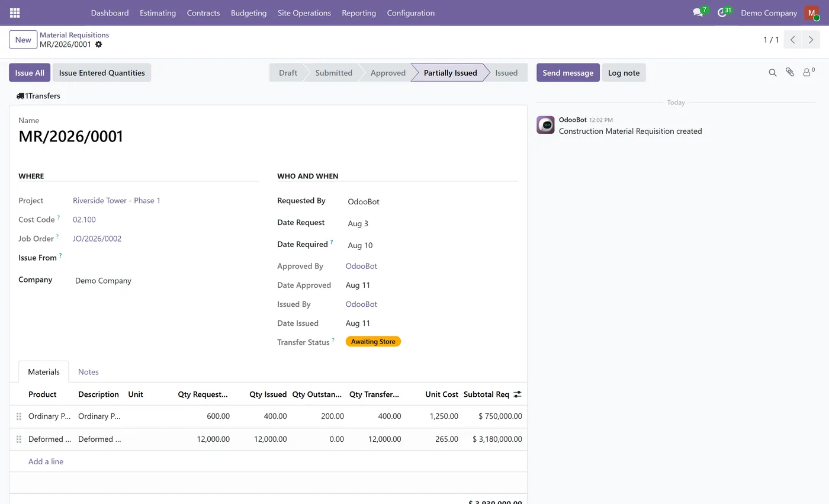Screen dimensions: 829x504
Task: Follow the Material Requisitions breadcrumb
Action: (74, 35)
